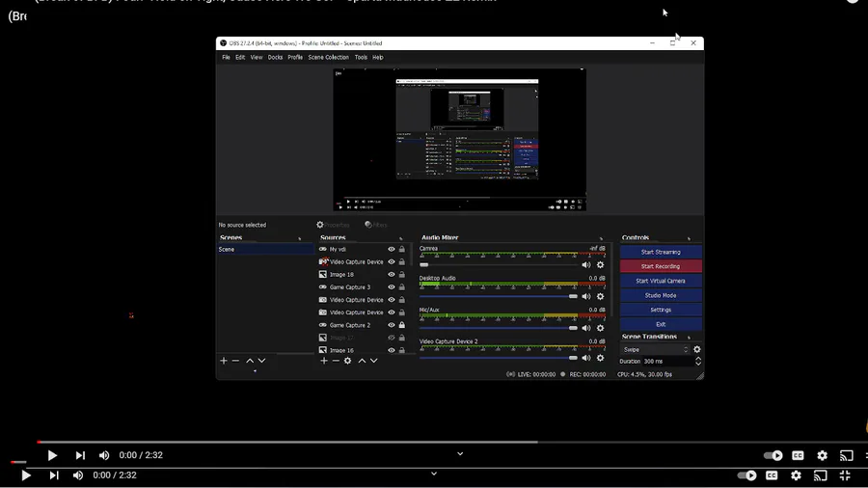Click chevron down above upper player bar
This screenshot has height=488, width=868.
pyautogui.click(x=460, y=453)
